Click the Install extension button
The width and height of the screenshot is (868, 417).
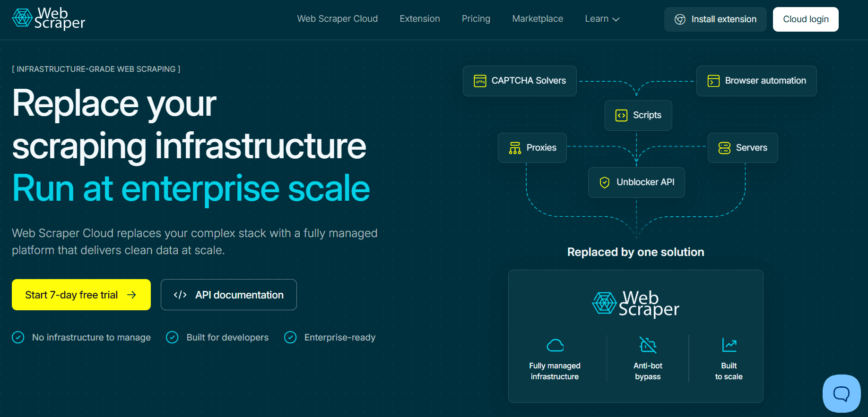(715, 19)
